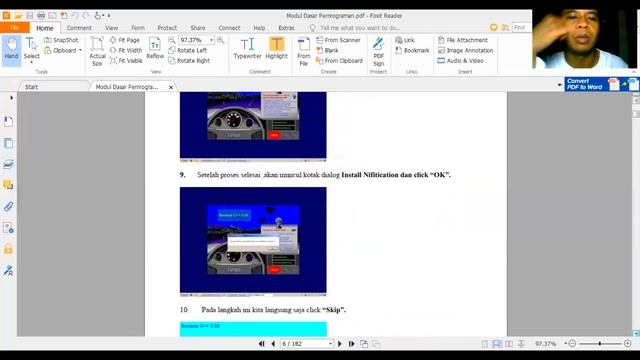Go to the last page
Viewport: 640px width, 360px height.
click(x=351, y=344)
